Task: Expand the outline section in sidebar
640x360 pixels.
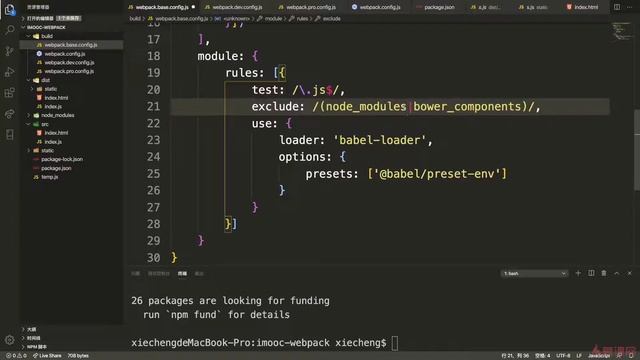Action: click(31, 329)
